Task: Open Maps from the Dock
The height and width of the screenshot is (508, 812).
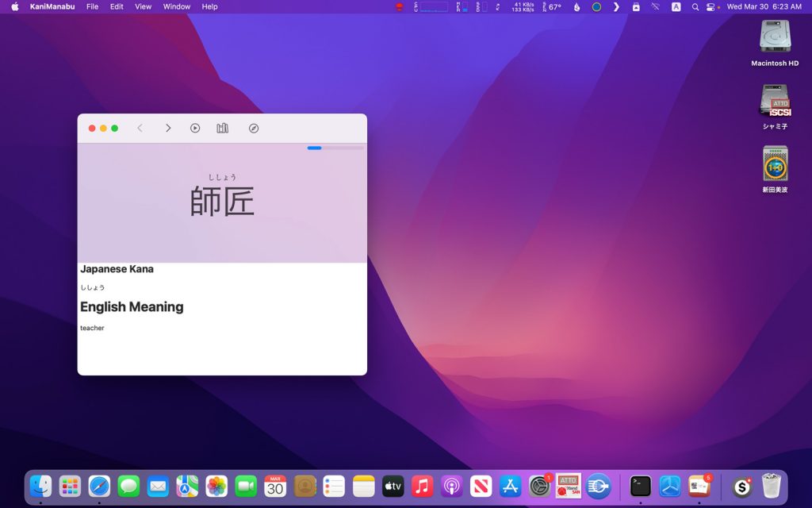Action: (x=187, y=487)
